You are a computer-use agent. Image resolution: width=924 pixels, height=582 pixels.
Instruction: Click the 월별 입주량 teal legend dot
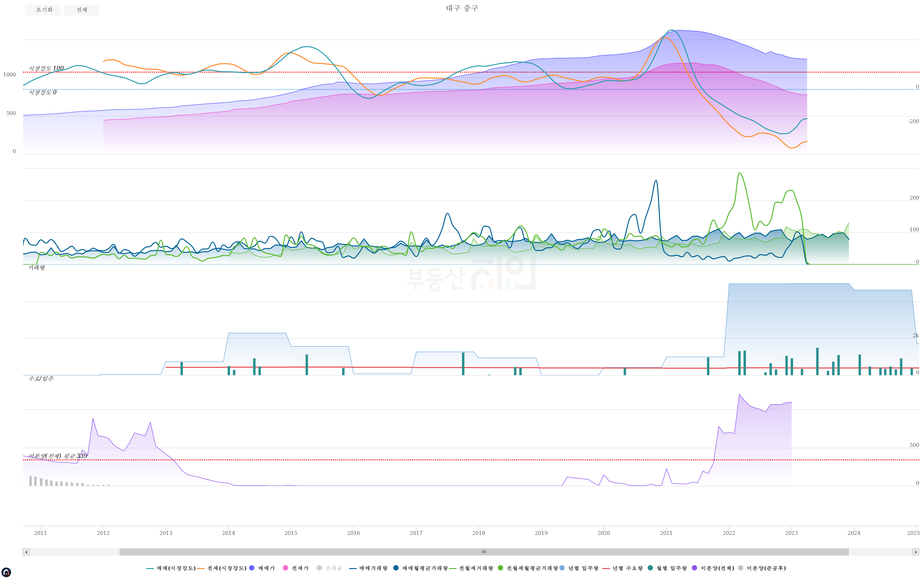(650, 568)
